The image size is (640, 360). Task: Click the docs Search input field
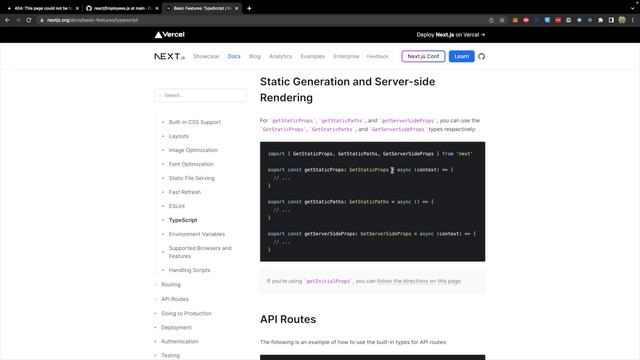[200, 95]
